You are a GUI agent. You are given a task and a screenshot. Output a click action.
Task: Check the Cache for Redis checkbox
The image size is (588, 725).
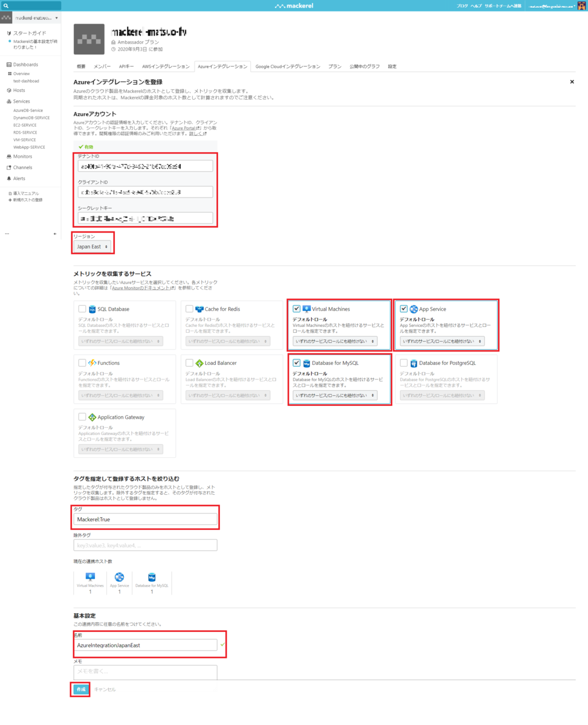tap(190, 309)
